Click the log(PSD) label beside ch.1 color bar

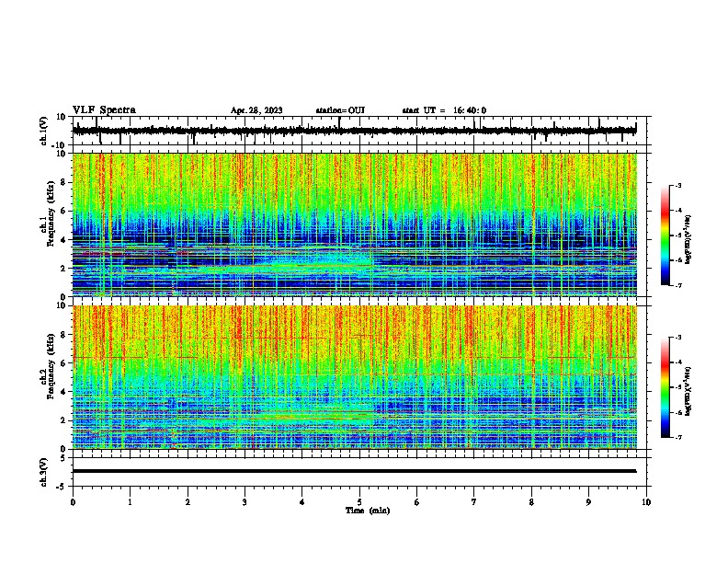pyautogui.click(x=688, y=240)
